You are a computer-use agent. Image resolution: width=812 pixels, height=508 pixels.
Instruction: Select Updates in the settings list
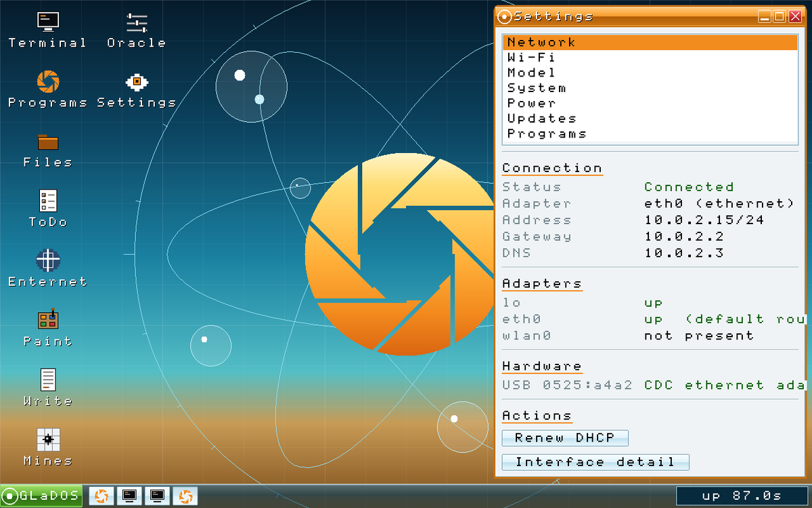click(x=650, y=119)
